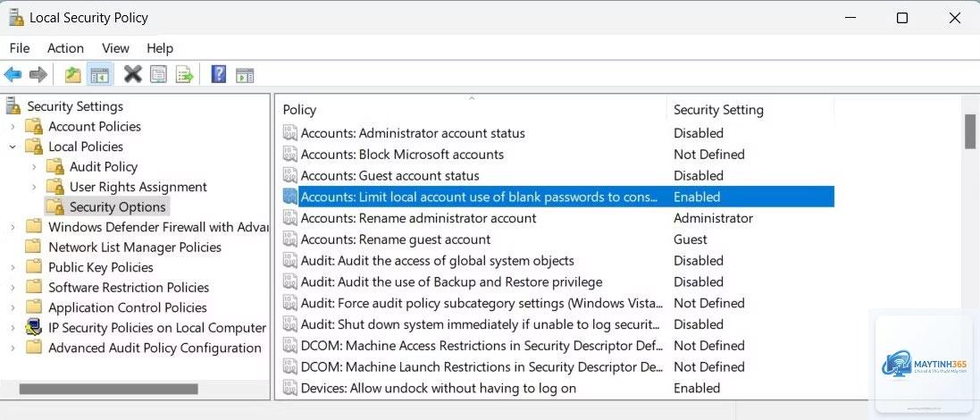Open the Help question mark icon
The width and height of the screenshot is (980, 420).
click(219, 74)
